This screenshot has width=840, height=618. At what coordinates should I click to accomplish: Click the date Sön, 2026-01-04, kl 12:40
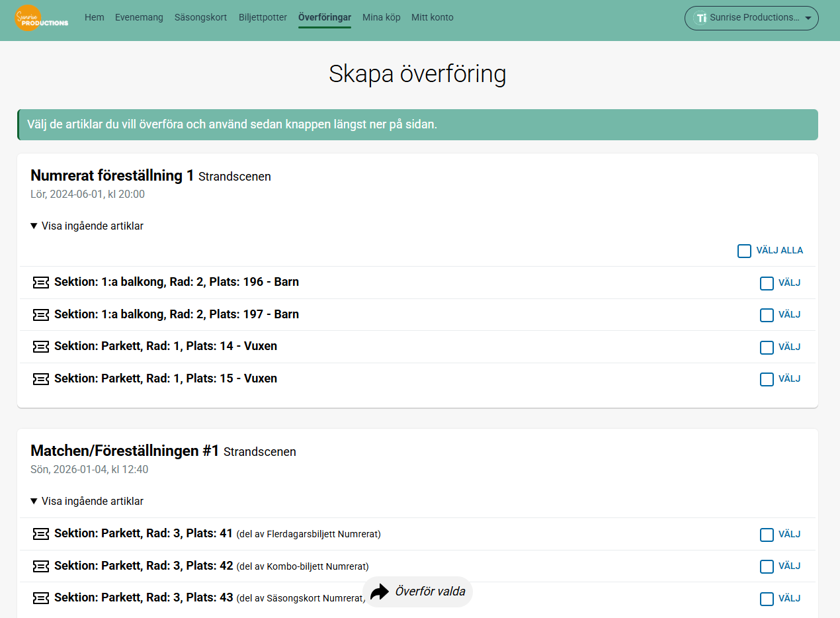point(89,470)
